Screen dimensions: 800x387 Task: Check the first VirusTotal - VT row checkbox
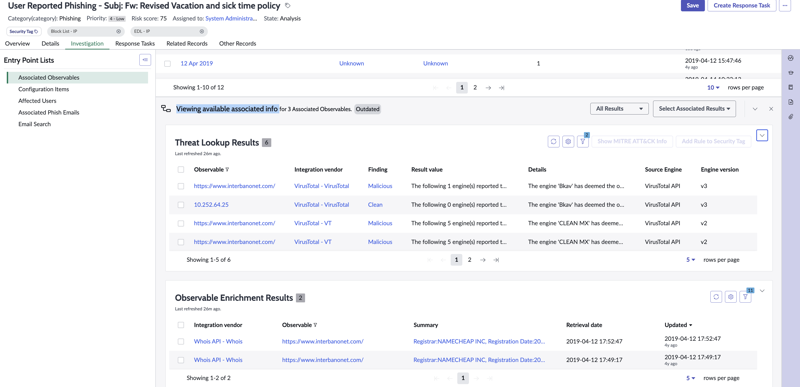[x=181, y=223]
